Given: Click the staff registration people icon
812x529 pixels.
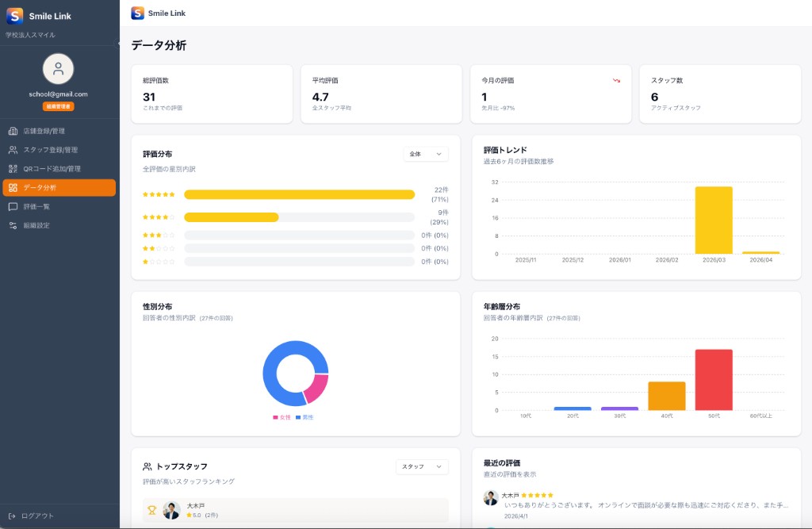Looking at the screenshot, I should pyautogui.click(x=13, y=150).
